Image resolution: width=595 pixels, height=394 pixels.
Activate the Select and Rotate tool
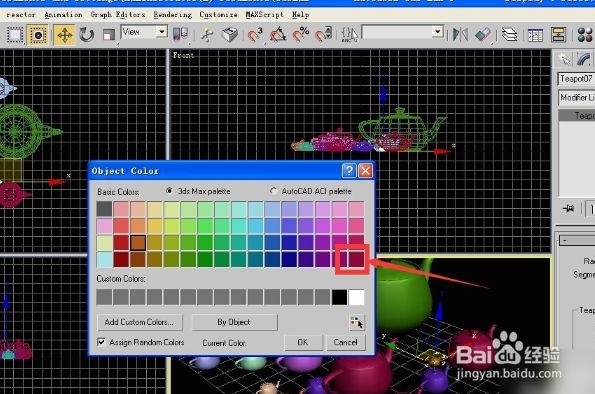[x=87, y=35]
